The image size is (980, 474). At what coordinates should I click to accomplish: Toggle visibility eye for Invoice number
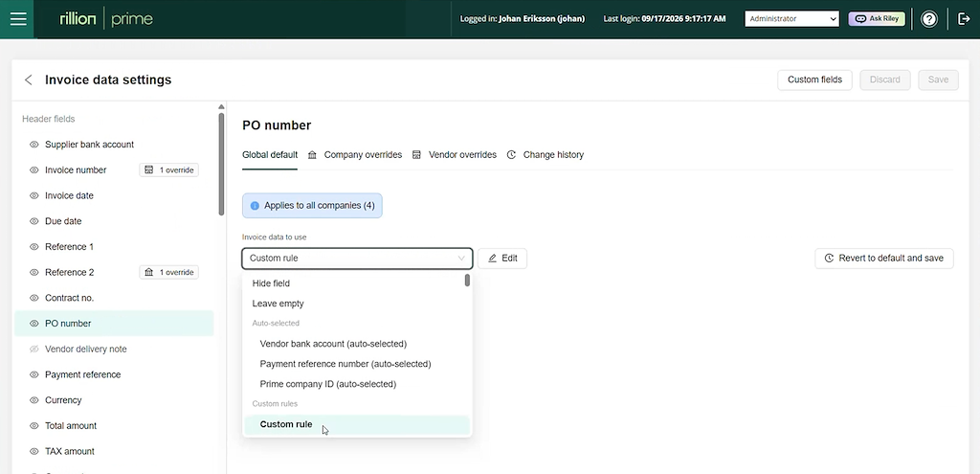34,170
